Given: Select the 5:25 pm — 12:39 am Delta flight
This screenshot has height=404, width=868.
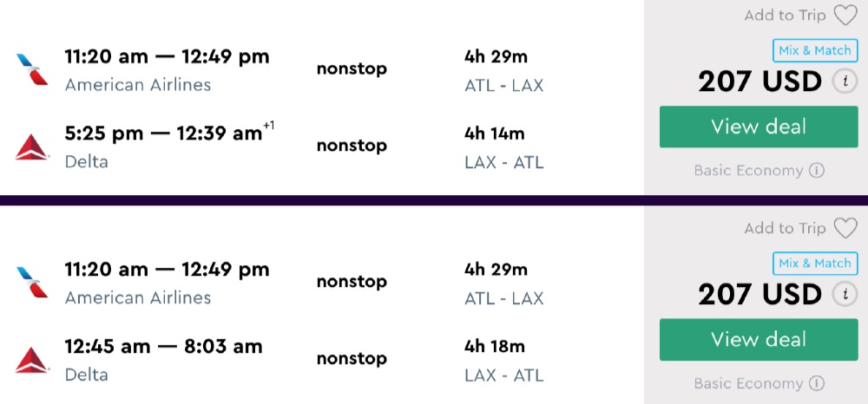Looking at the screenshot, I should pyautogui.click(x=163, y=134).
